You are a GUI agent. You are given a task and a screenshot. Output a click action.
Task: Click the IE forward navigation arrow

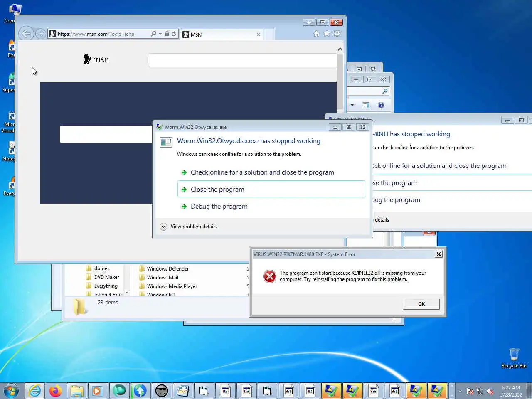click(40, 34)
